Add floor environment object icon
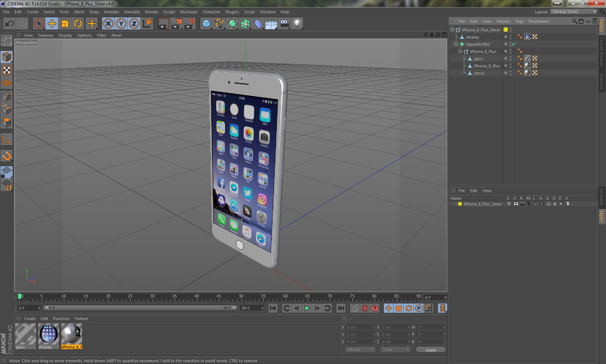Viewport: 606px width, 364px height. [x=271, y=24]
